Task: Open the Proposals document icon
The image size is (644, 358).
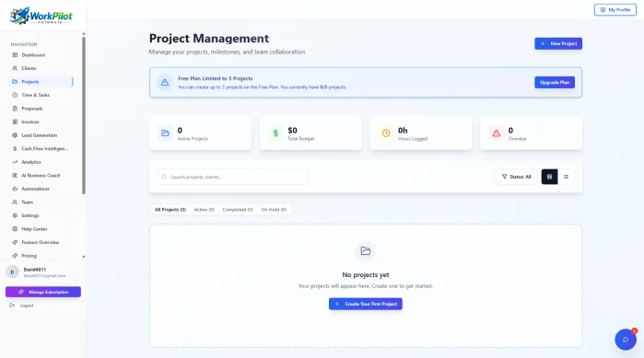Action: pyautogui.click(x=15, y=109)
